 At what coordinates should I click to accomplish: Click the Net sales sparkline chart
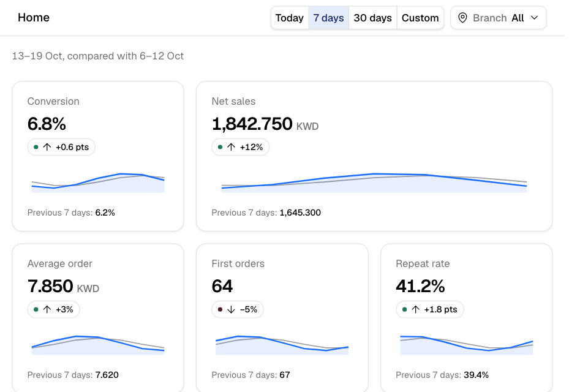(374, 183)
